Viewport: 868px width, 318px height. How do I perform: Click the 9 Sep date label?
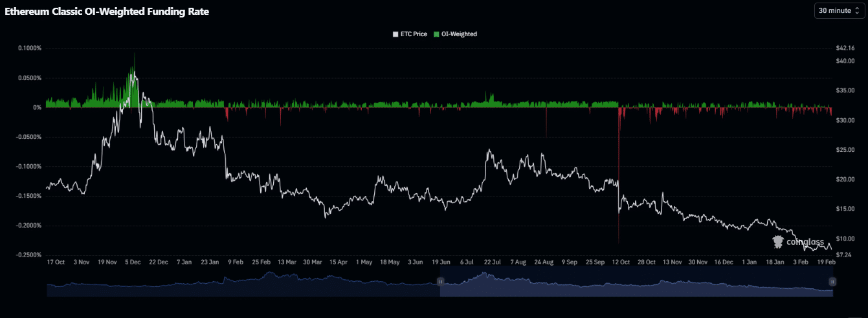(x=569, y=262)
